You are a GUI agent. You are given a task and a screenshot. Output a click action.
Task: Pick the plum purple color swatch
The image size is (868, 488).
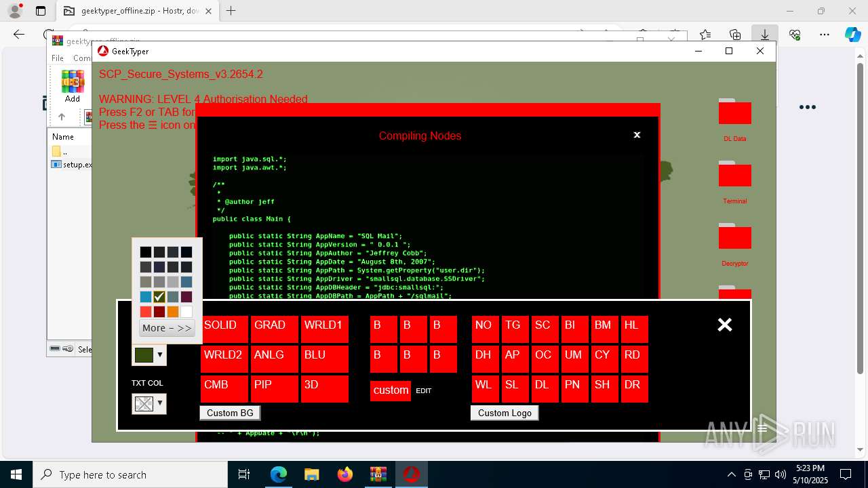186,297
